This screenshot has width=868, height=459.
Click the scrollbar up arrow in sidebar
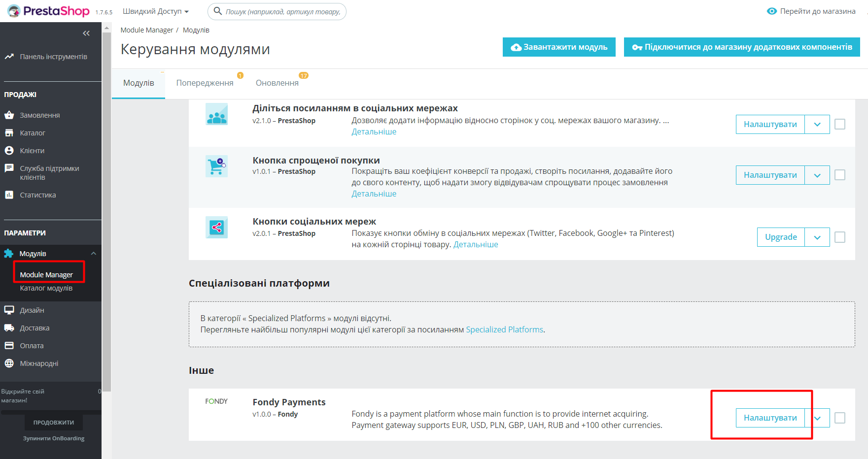tap(106, 28)
